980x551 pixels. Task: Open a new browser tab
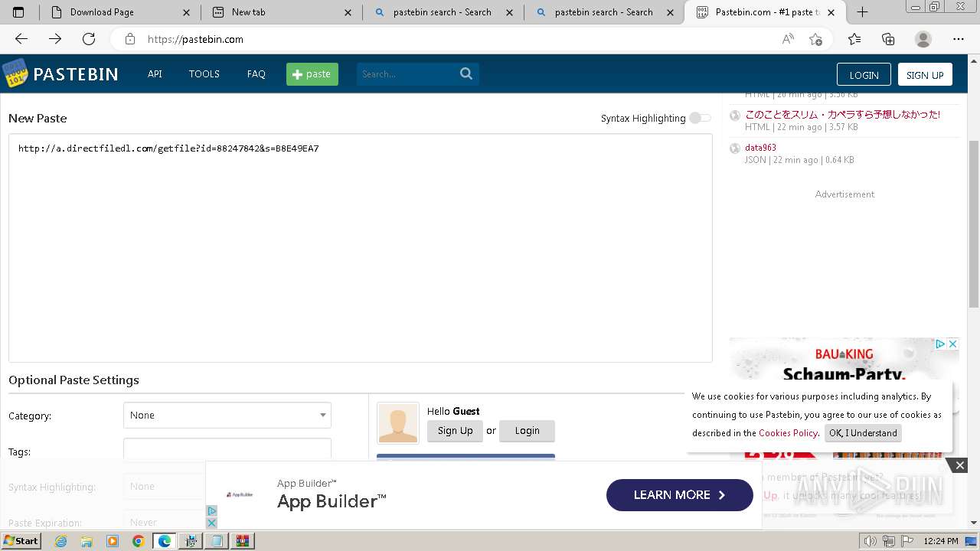coord(862,12)
